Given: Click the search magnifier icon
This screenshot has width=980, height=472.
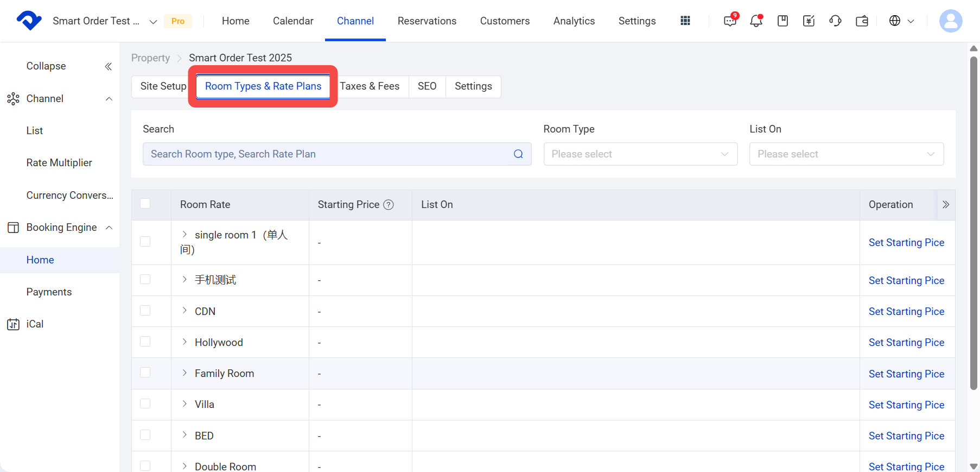Looking at the screenshot, I should pos(518,154).
